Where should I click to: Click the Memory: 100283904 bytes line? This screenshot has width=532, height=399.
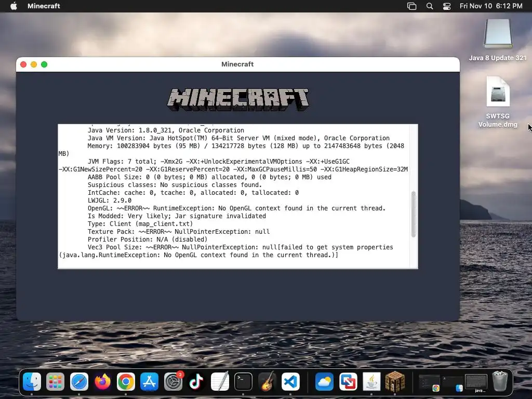(x=246, y=146)
